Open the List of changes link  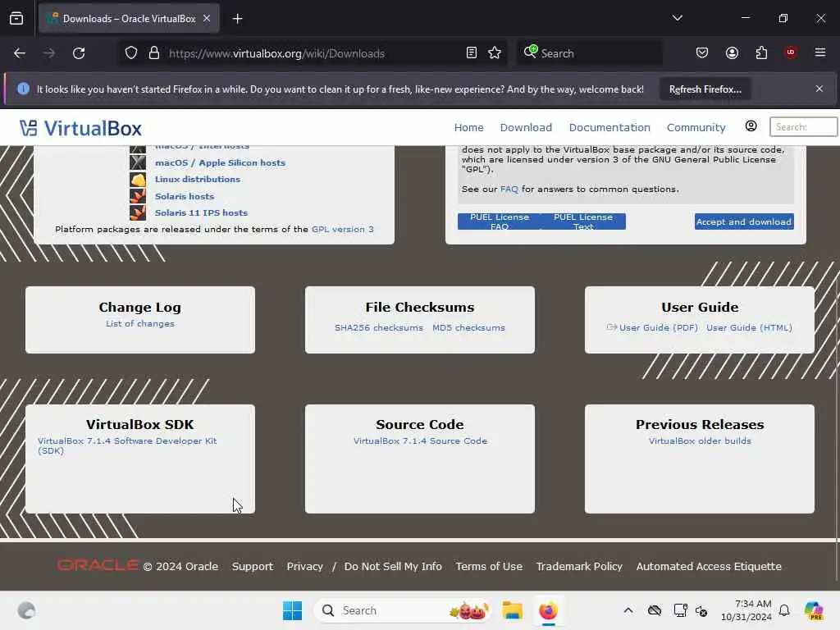(139, 323)
